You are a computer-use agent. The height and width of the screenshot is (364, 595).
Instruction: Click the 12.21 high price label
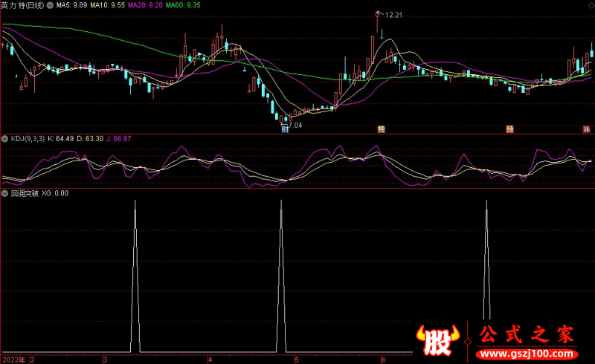click(393, 15)
